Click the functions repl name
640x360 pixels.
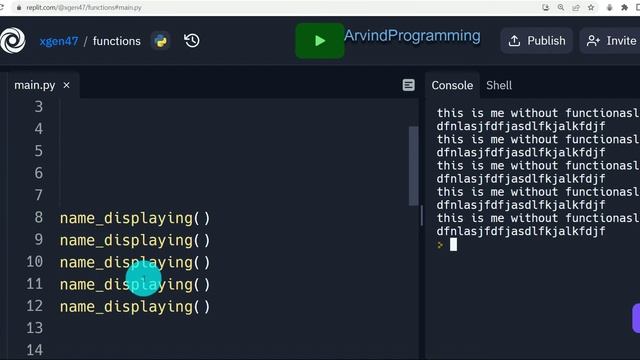point(117,41)
